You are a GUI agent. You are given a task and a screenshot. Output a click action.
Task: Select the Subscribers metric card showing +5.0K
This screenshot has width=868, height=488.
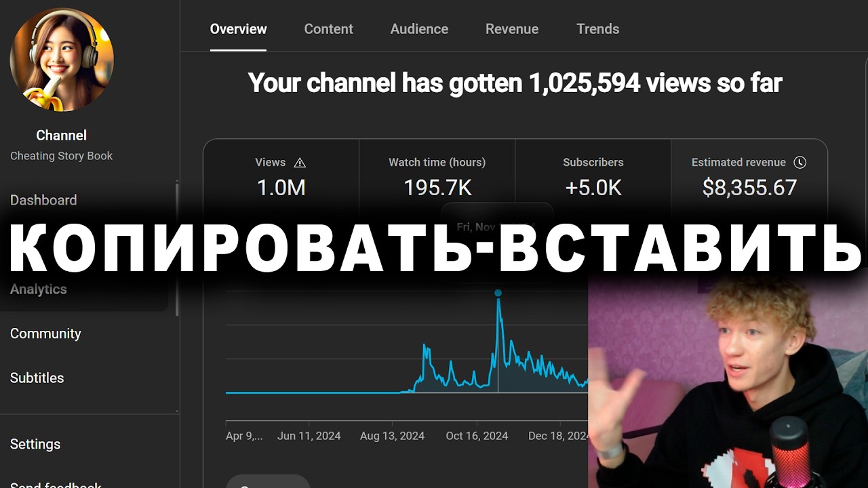593,178
